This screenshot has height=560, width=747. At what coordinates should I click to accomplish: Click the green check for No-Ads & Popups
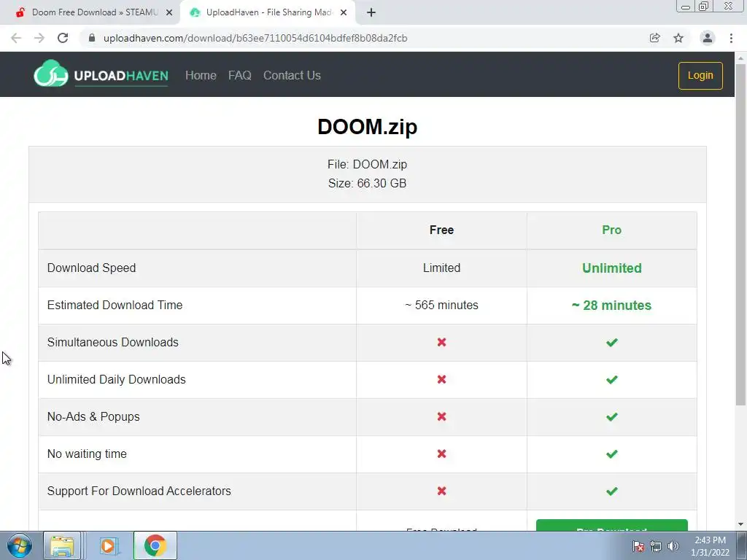pyautogui.click(x=612, y=416)
